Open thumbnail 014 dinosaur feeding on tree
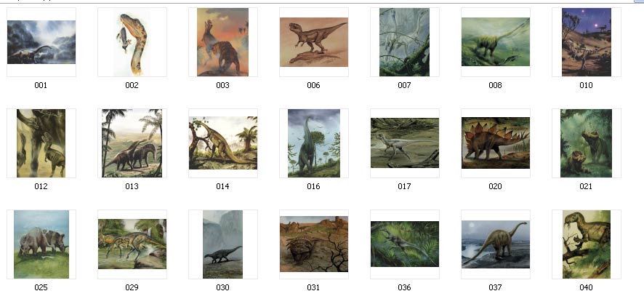 tap(223, 143)
